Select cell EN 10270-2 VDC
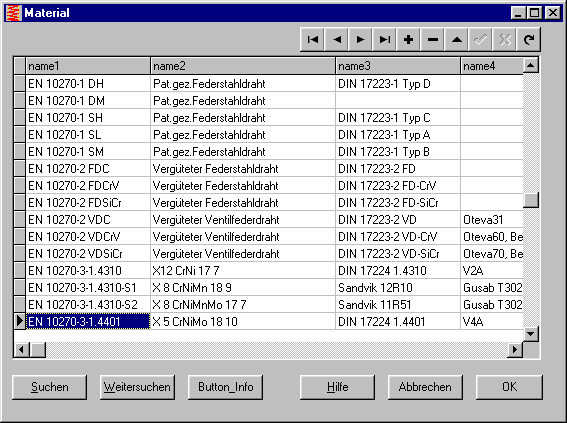The image size is (567, 423). coord(88,219)
